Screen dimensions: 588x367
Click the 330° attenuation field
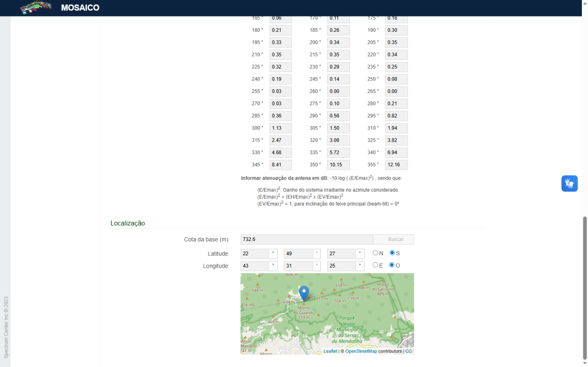click(x=281, y=152)
